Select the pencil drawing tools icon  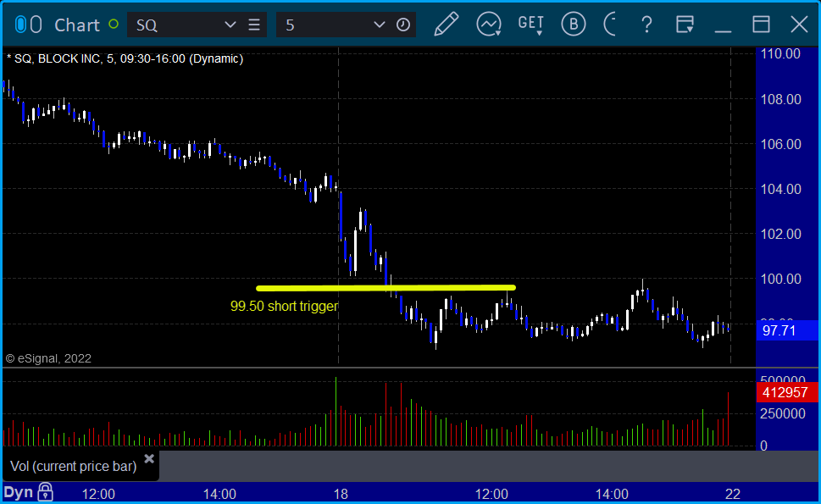[447, 24]
